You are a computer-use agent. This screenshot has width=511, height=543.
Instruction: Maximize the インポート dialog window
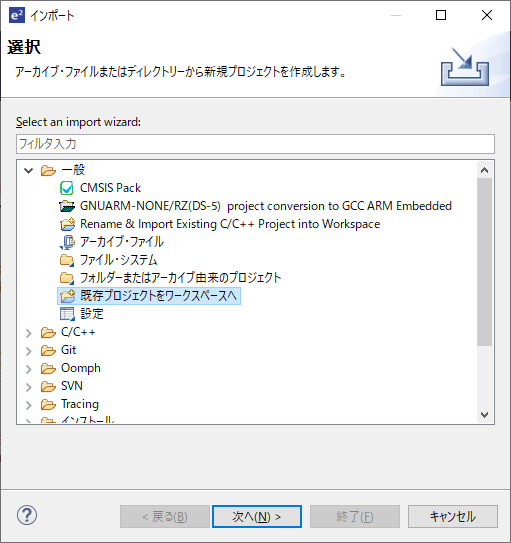coord(441,15)
